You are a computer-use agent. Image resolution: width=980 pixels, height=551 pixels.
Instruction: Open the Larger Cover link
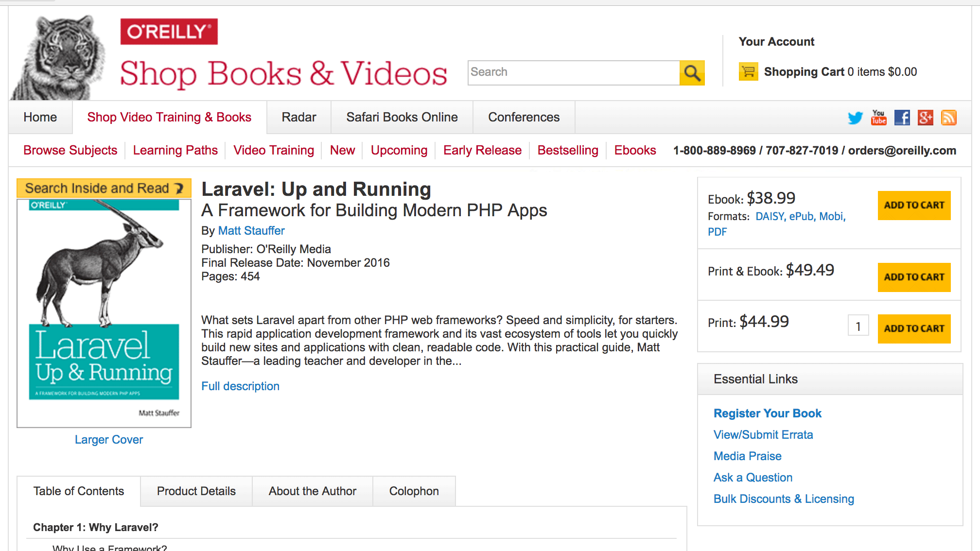[109, 440]
